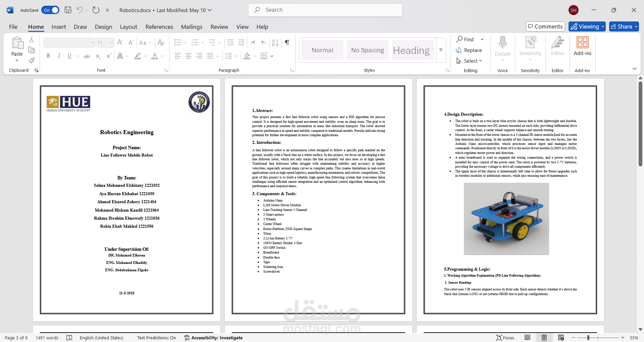The height and width of the screenshot is (342, 644).
Task: Click the Comments button
Action: pyautogui.click(x=545, y=26)
